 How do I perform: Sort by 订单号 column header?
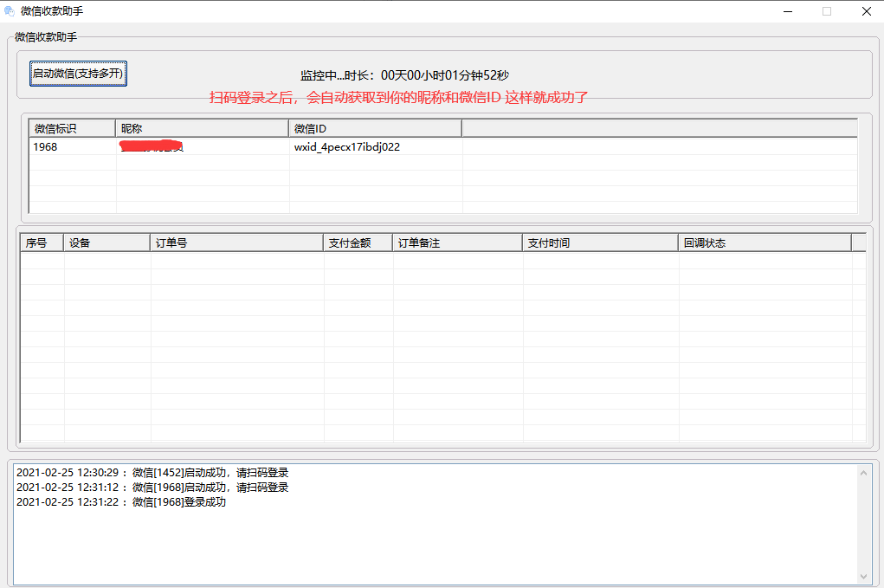click(236, 243)
